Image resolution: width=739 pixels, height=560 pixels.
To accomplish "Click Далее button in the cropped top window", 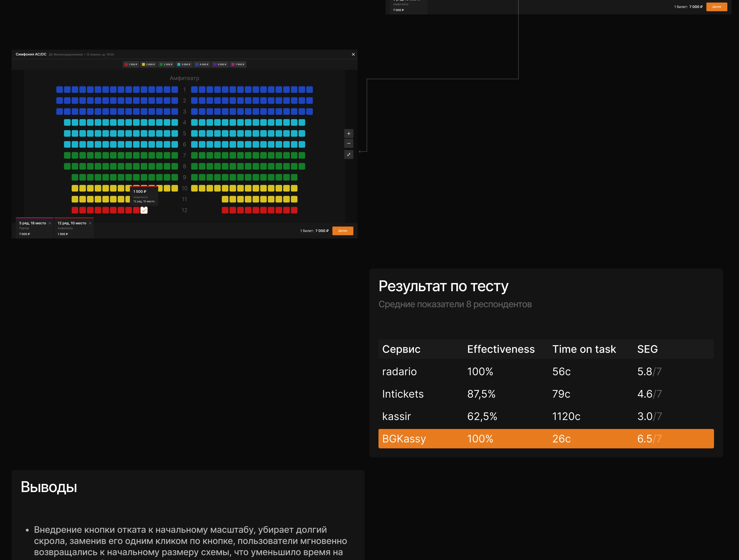I will [x=717, y=7].
